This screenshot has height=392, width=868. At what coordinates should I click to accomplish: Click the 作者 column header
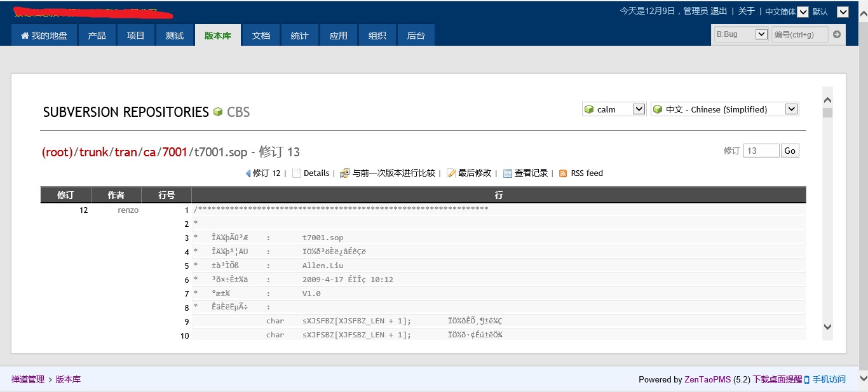point(116,195)
